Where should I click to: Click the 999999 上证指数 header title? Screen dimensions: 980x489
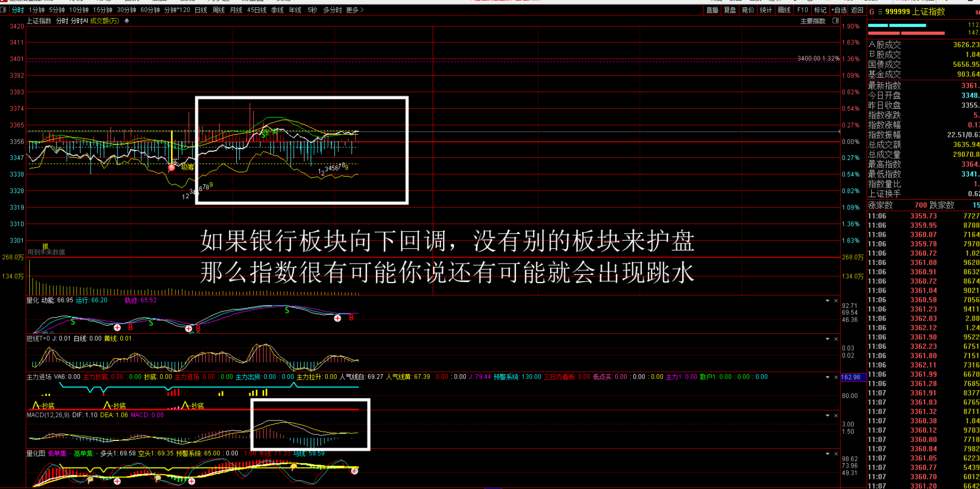[915, 12]
